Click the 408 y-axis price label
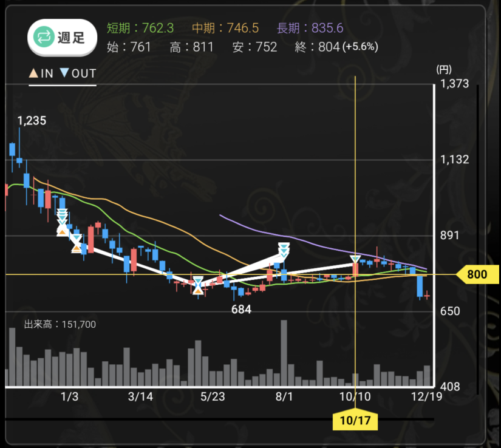Image resolution: width=501 pixels, height=448 pixels. click(x=450, y=387)
